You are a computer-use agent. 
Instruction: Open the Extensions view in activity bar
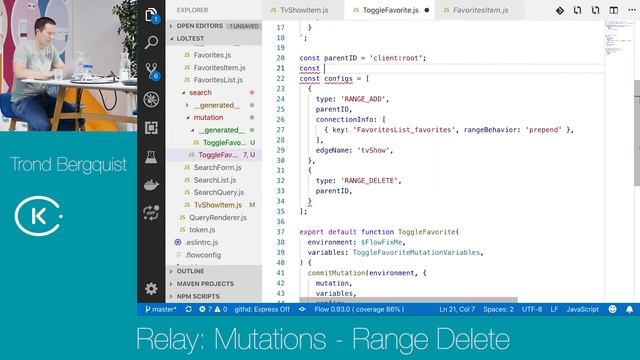click(151, 128)
